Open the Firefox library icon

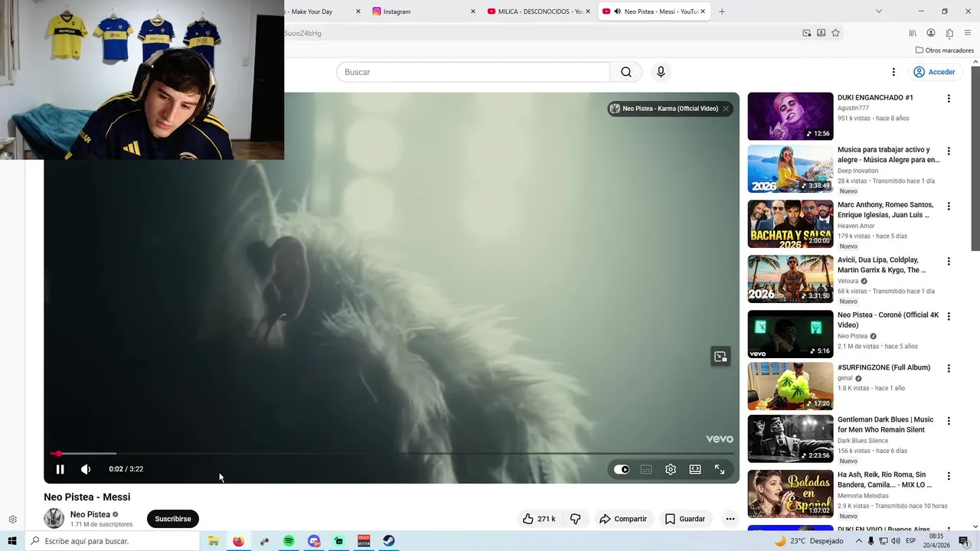(x=913, y=33)
